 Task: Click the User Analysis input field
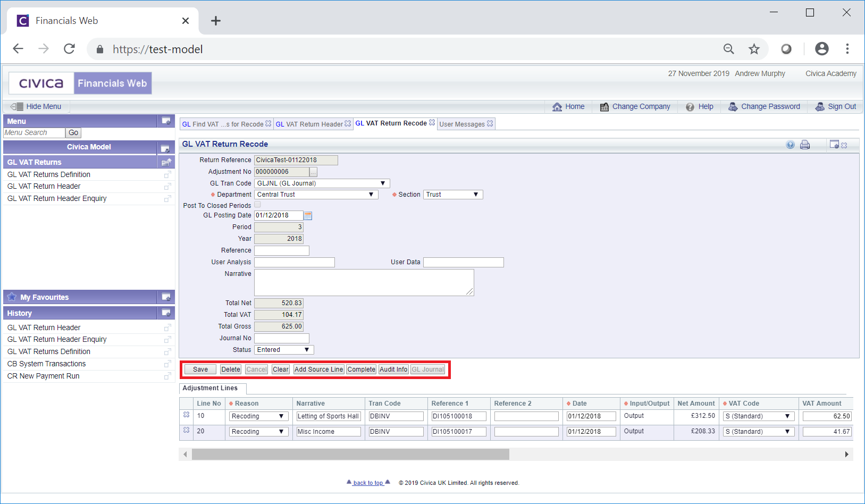[x=295, y=262]
